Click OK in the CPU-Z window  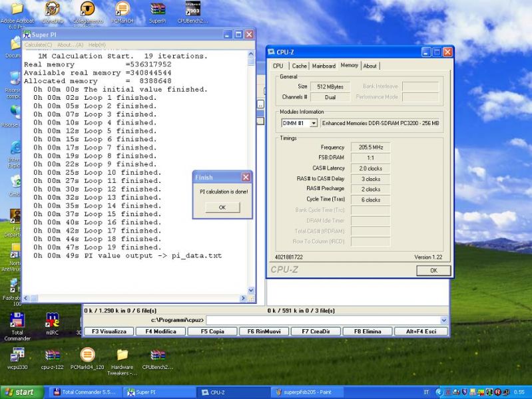point(433,270)
